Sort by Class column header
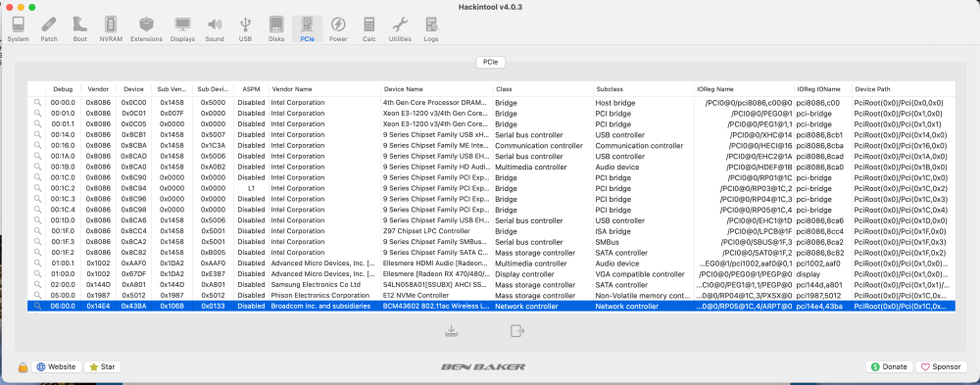Screen dimensions: 980x385 click(x=543, y=89)
